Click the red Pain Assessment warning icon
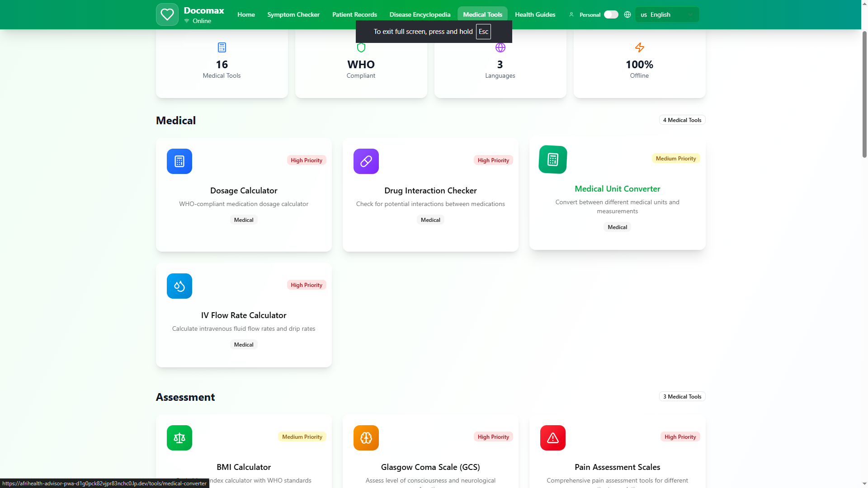This screenshot has height=488, width=868. [552, 438]
